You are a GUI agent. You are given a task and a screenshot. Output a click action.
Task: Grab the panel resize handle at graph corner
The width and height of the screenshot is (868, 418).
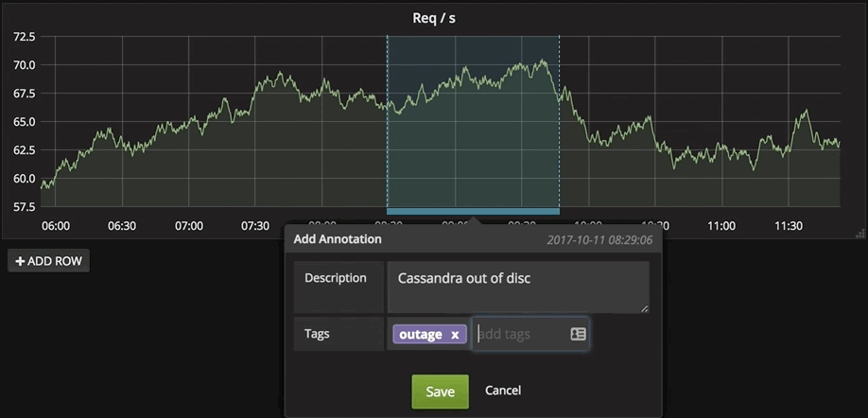point(859,232)
